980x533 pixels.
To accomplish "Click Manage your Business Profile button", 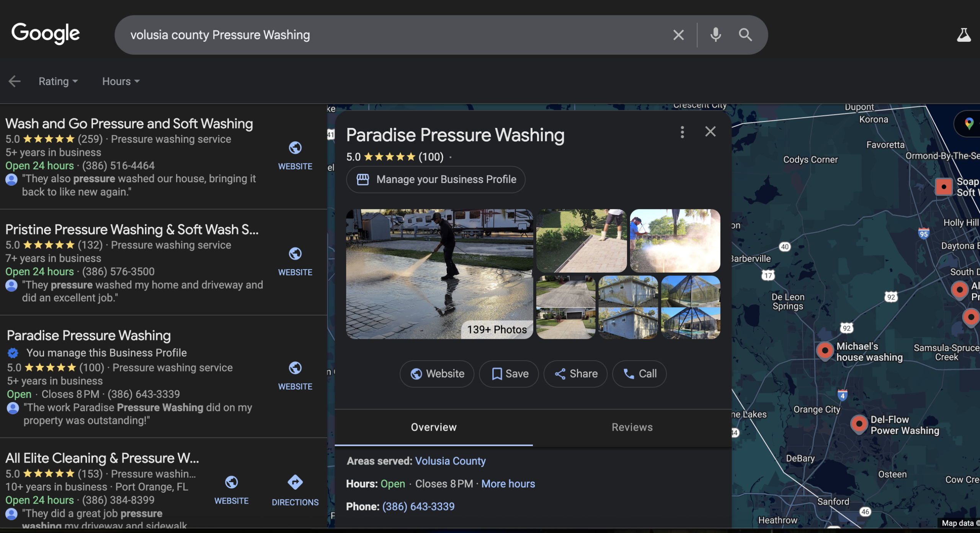I will tap(436, 180).
